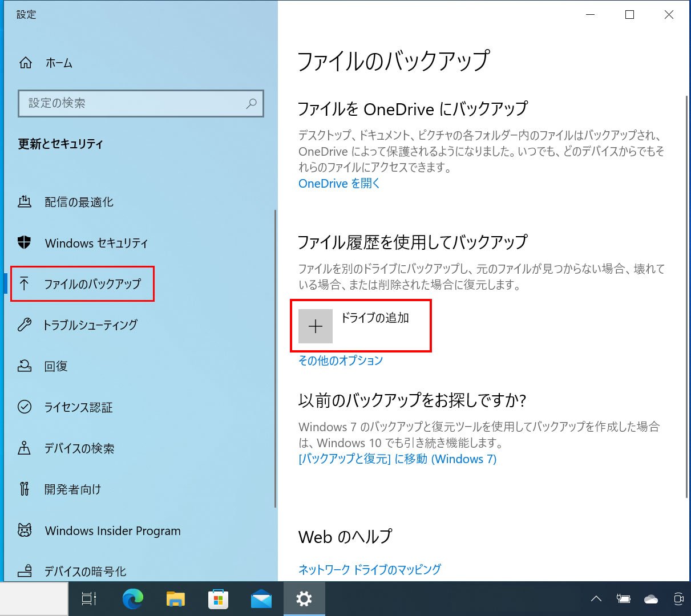Click the Meet Now camera icon in tray
This screenshot has height=616, width=691.
[678, 599]
